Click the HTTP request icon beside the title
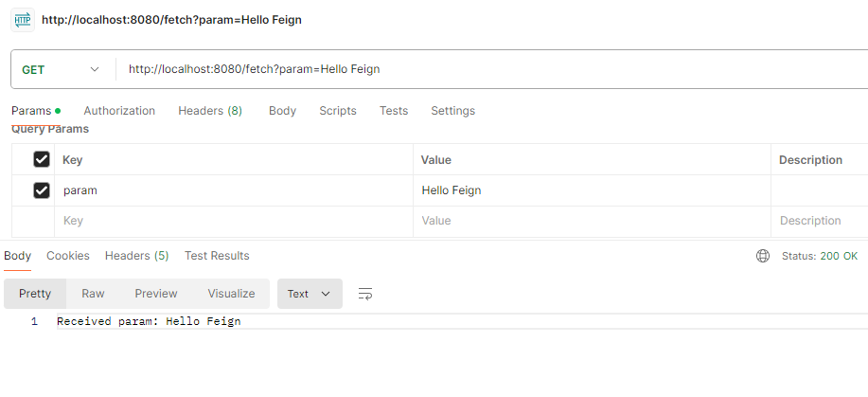The image size is (868, 397). tap(22, 20)
